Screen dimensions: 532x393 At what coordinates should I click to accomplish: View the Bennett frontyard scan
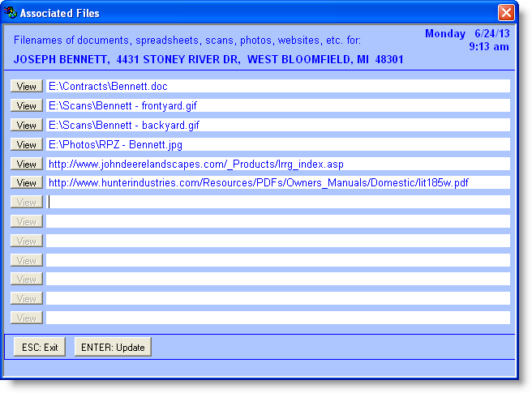pyautogui.click(x=27, y=105)
